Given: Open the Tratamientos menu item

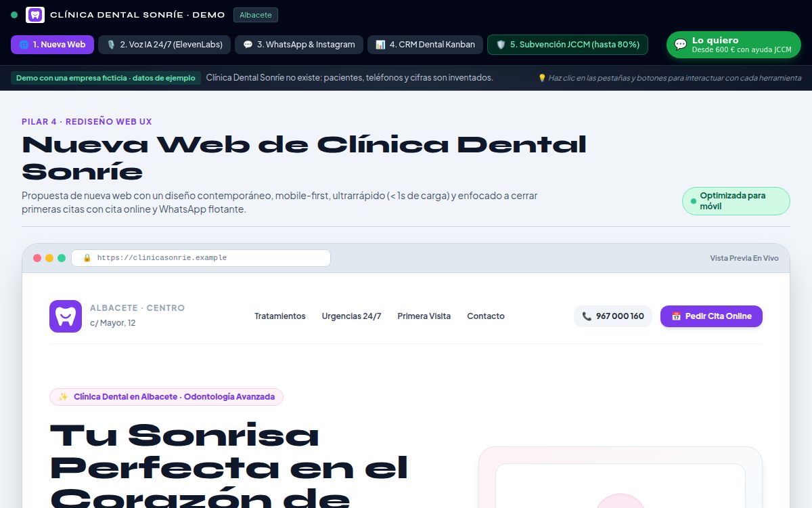Looking at the screenshot, I should pyautogui.click(x=280, y=316).
